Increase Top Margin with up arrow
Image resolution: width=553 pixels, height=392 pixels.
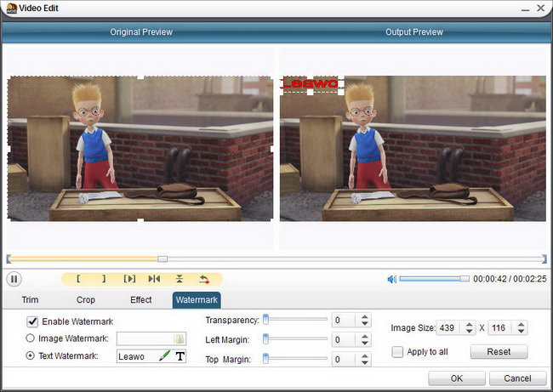tap(365, 356)
